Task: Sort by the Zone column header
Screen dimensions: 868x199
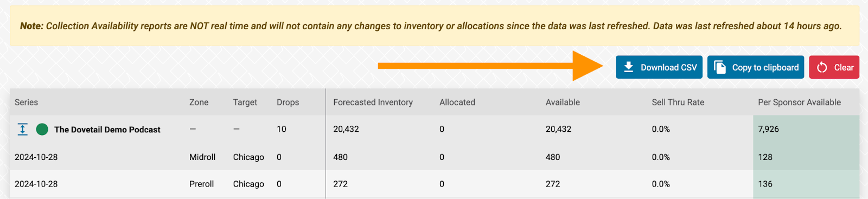Action: click(x=199, y=102)
